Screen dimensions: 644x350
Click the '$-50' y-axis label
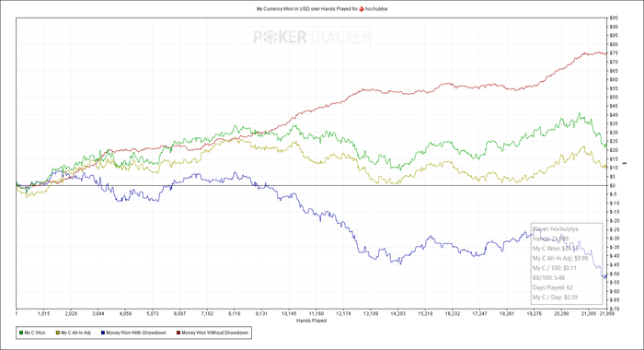tap(615, 274)
